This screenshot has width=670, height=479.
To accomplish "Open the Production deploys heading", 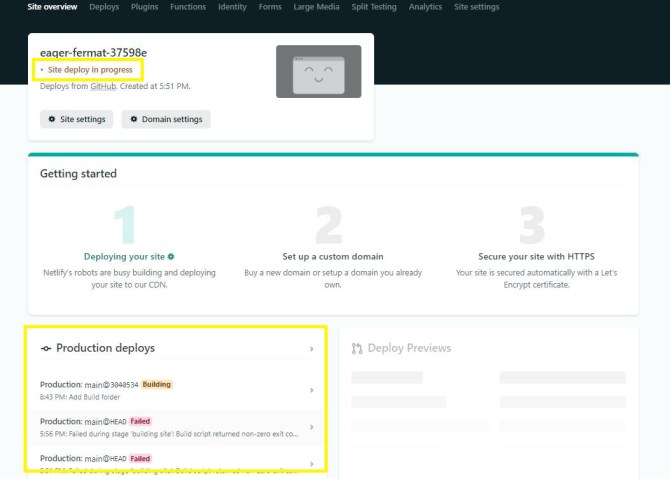I will point(106,348).
